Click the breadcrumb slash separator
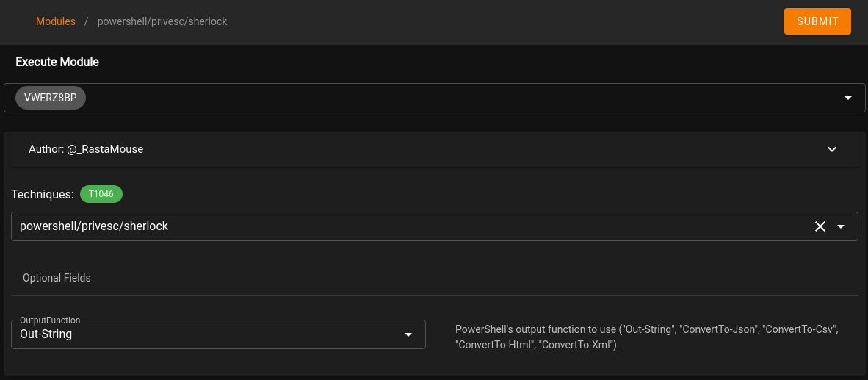The image size is (868, 380). 86,21
